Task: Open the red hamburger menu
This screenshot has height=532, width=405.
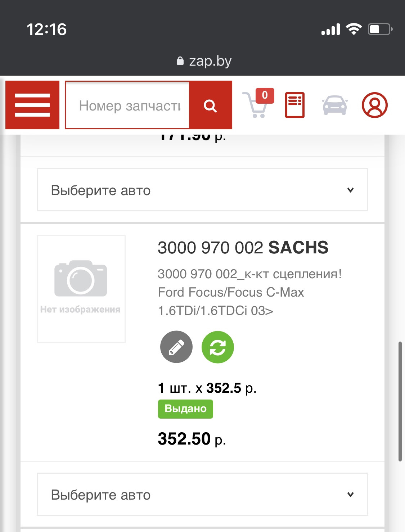Action: pos(32,105)
